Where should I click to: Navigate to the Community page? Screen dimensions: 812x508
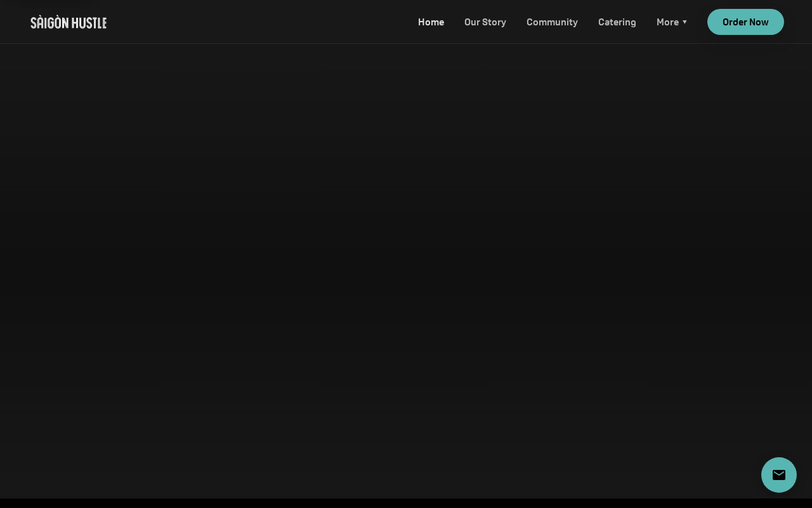(x=552, y=22)
